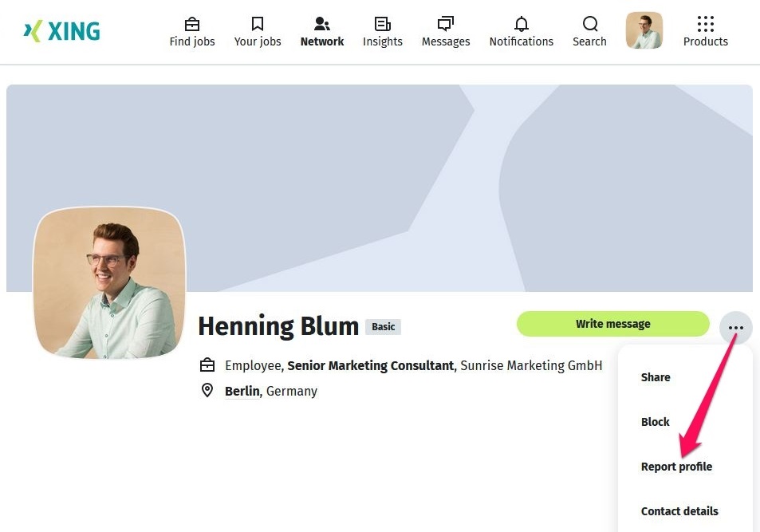Click the XING logo
The image size is (760, 532).
pyautogui.click(x=62, y=31)
